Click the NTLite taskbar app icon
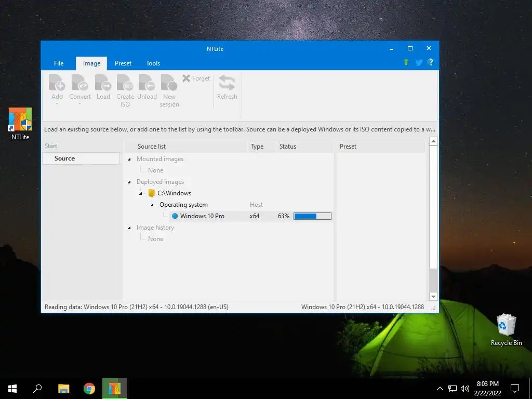 tap(115, 389)
